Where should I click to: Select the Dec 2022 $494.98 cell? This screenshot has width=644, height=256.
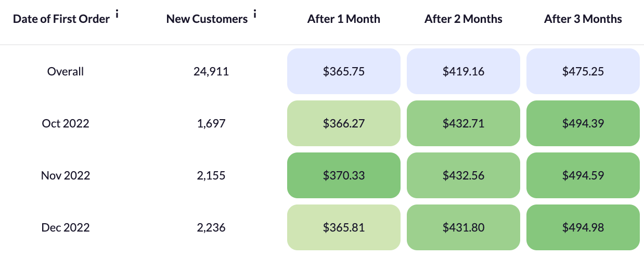[x=583, y=227]
